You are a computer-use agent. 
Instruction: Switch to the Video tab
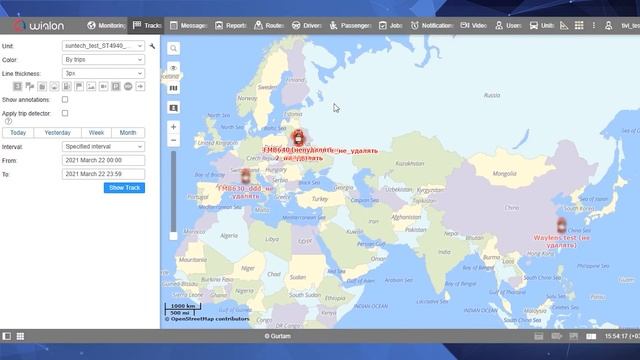tap(473, 25)
